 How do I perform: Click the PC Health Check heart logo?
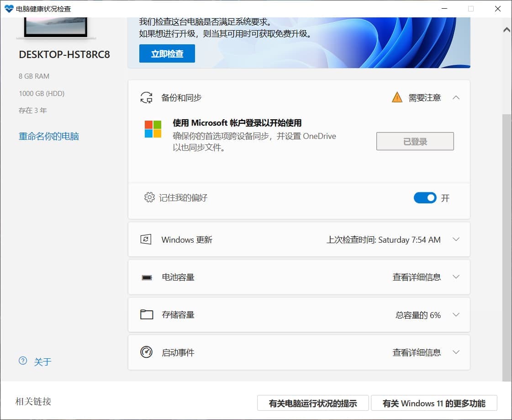coord(9,8)
